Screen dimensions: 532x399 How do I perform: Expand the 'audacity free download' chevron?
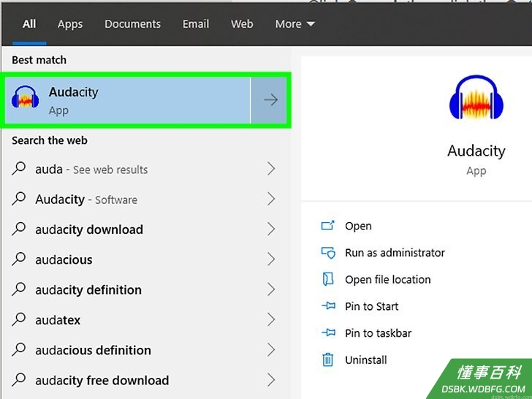pyautogui.click(x=270, y=380)
